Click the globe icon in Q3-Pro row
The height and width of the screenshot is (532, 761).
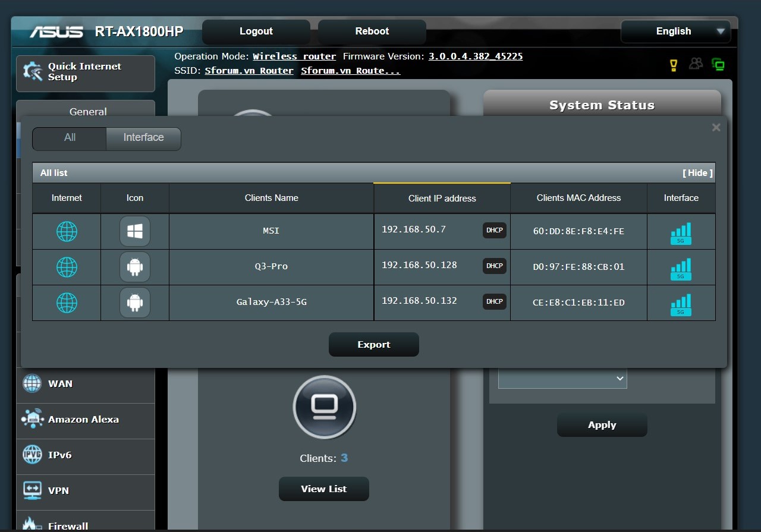click(x=67, y=267)
